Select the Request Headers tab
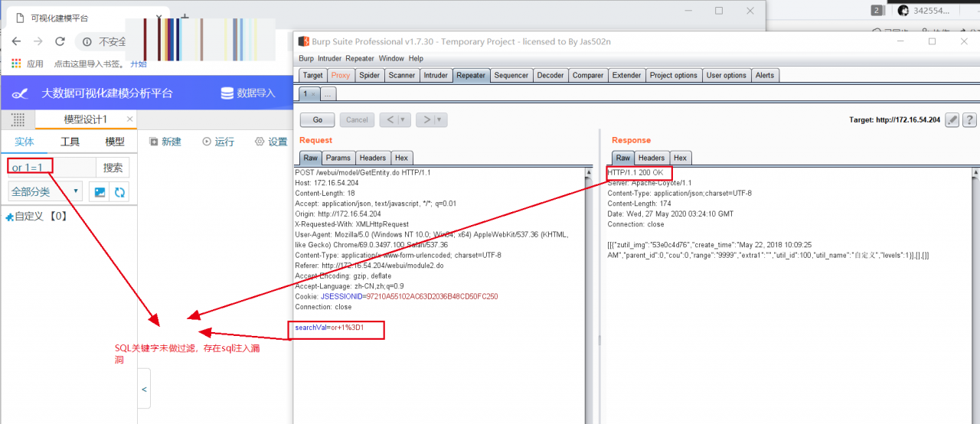980x424 pixels. click(373, 158)
